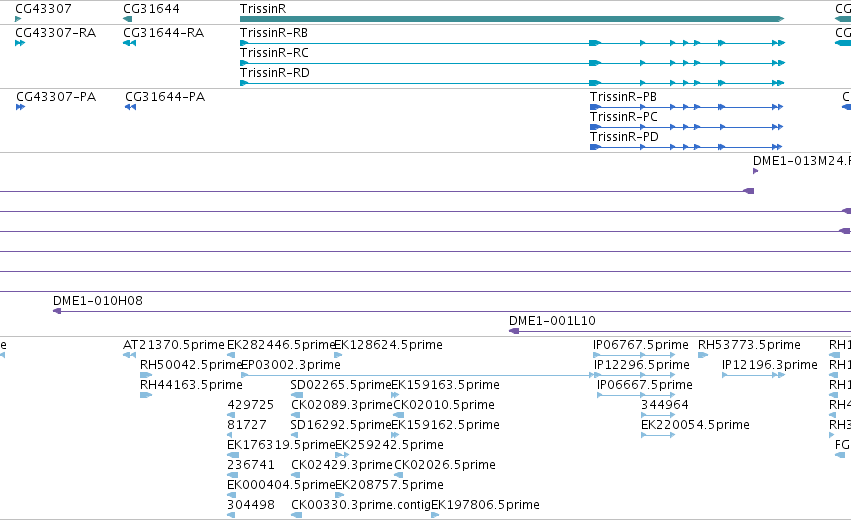Click the TrissinR-PD protein glyph line
Screen dimensions: 851x520
point(686,147)
